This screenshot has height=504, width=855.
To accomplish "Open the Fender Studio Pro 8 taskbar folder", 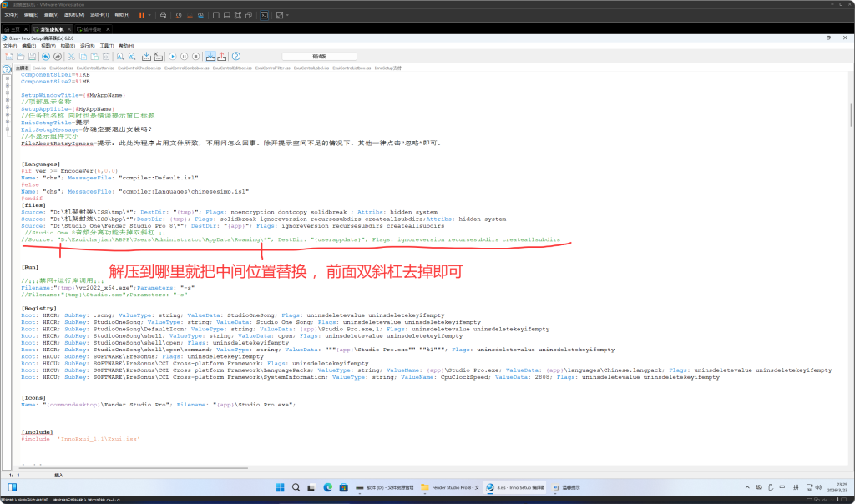I will 450,487.
